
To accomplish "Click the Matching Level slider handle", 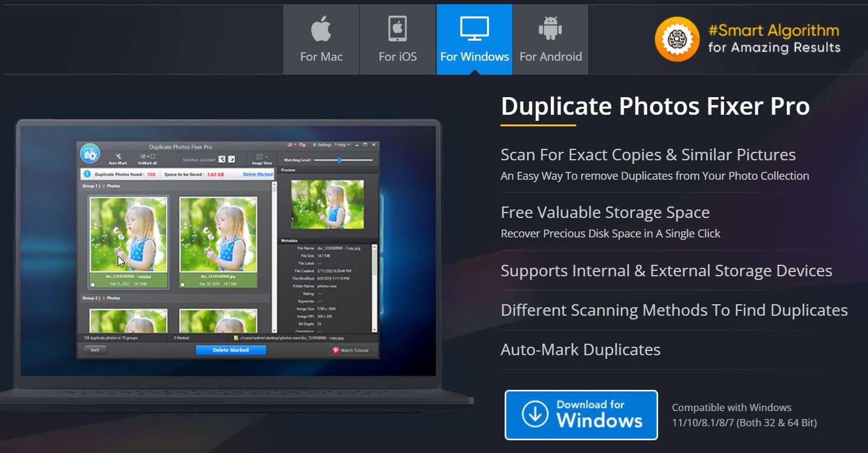I will pos(339,160).
